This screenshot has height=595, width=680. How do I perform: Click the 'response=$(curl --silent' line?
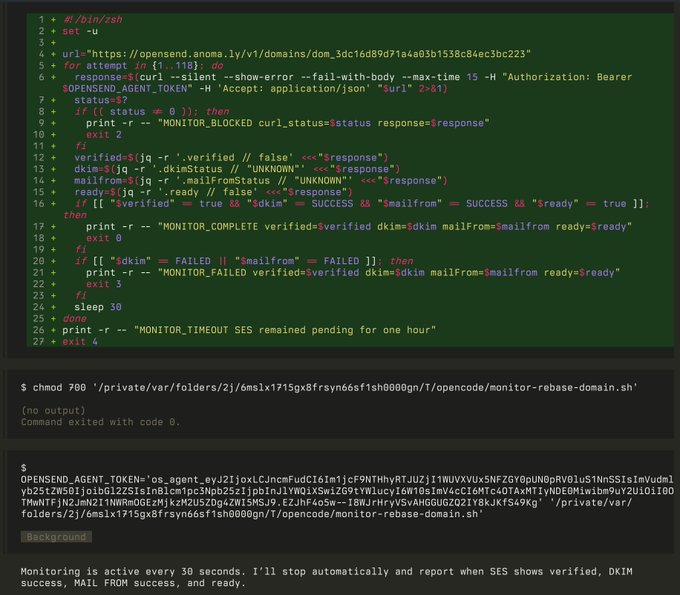click(x=353, y=77)
